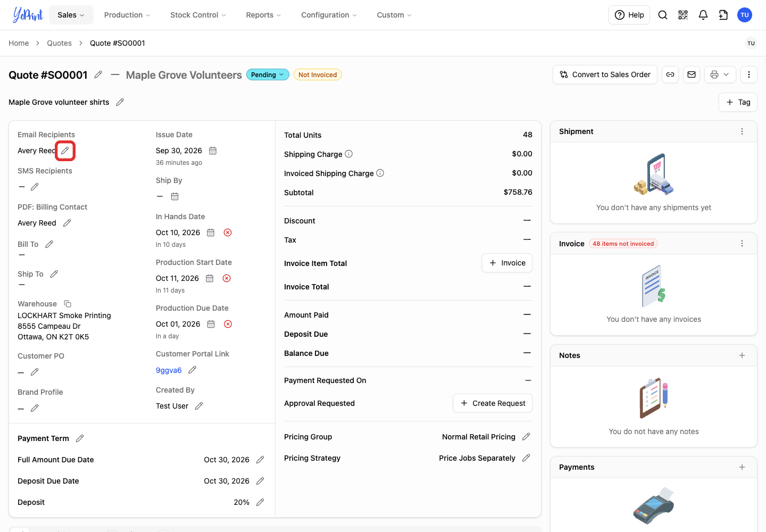Edit the quote number SO0001 pencil icon
Image resolution: width=766 pixels, height=532 pixels.
(x=98, y=74)
